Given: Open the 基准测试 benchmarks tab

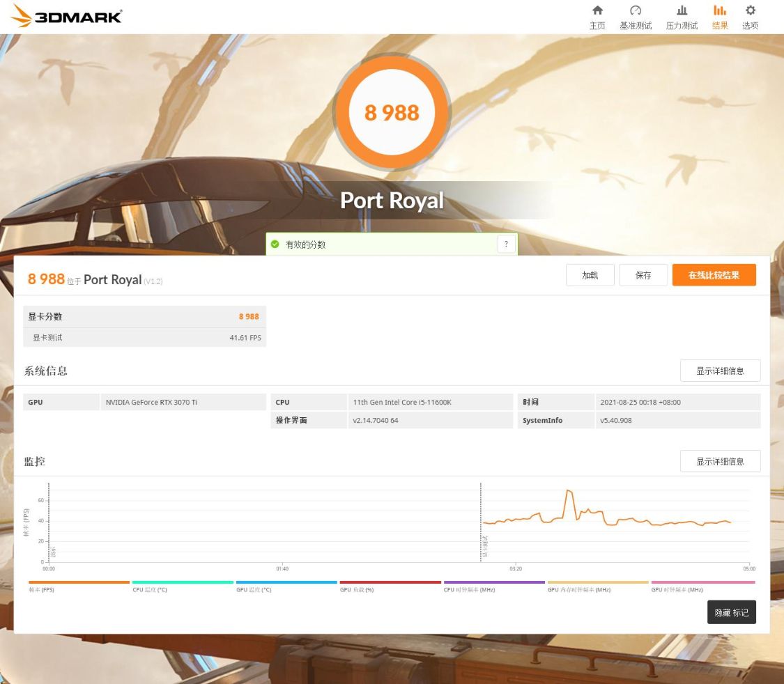Looking at the screenshot, I should (636, 17).
